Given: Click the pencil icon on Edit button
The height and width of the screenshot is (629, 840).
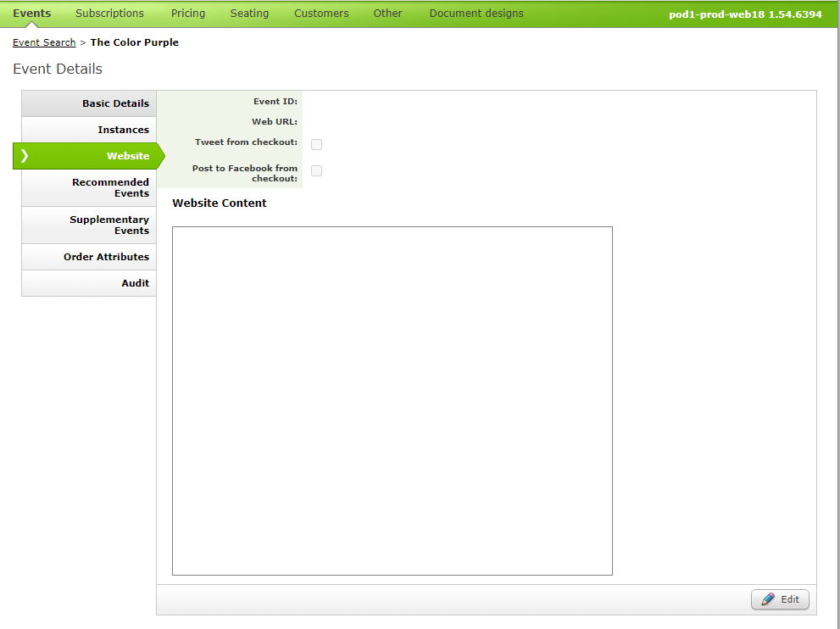Looking at the screenshot, I should pos(768,599).
